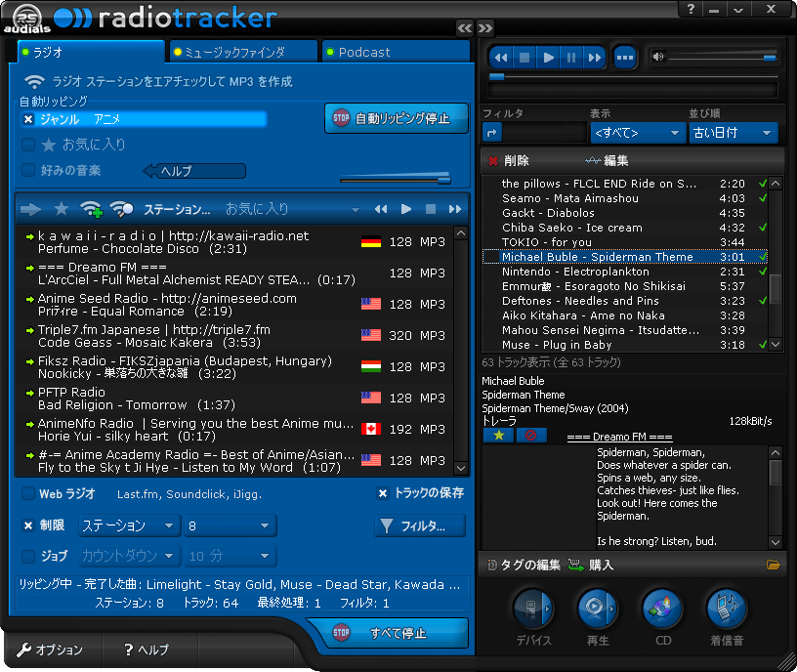The height and width of the screenshot is (672, 797).
Task: Click the red block track button
Action: click(x=530, y=436)
